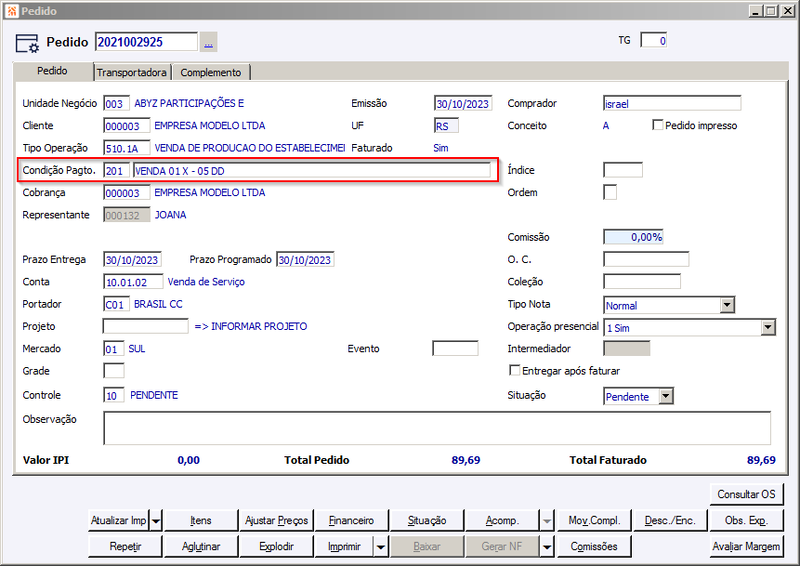Open the Acomp. options arrow

click(x=547, y=521)
